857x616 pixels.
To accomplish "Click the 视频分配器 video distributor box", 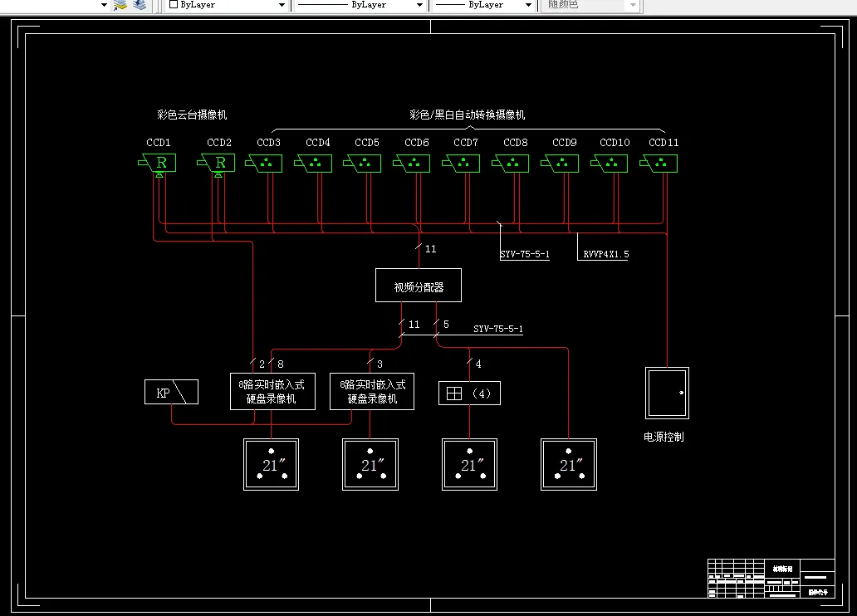I will (419, 286).
